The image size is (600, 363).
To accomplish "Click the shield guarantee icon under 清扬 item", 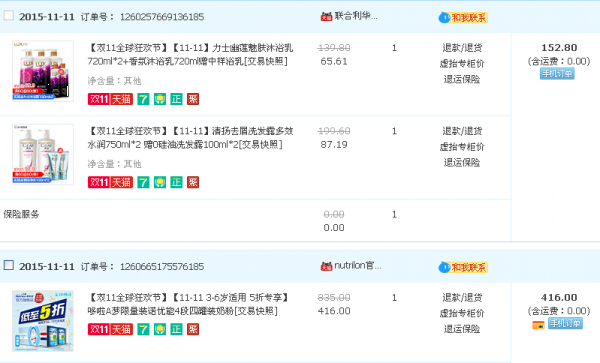I will 160,182.
